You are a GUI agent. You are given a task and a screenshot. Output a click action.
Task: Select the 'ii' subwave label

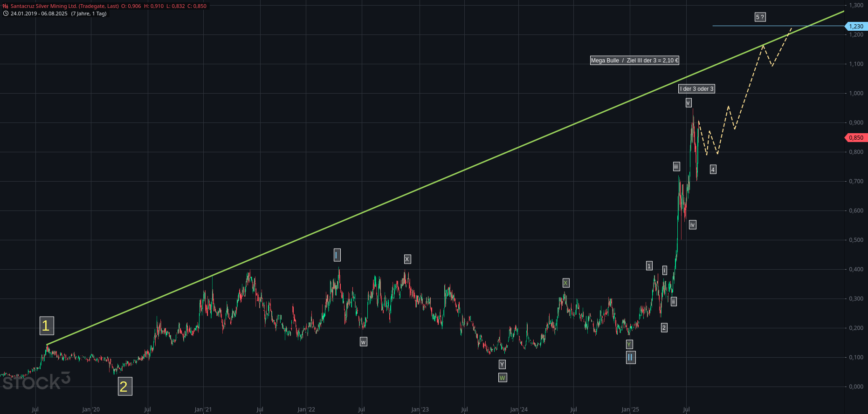pos(674,302)
